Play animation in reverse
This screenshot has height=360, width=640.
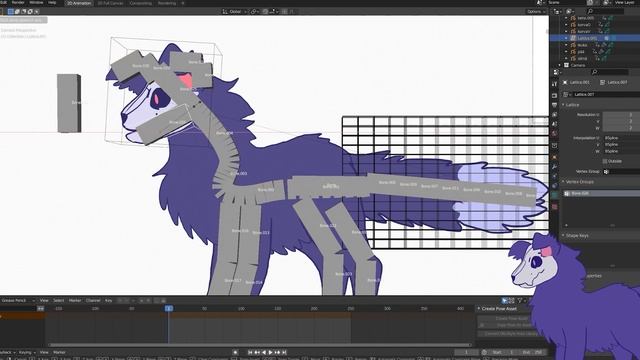(x=264, y=352)
